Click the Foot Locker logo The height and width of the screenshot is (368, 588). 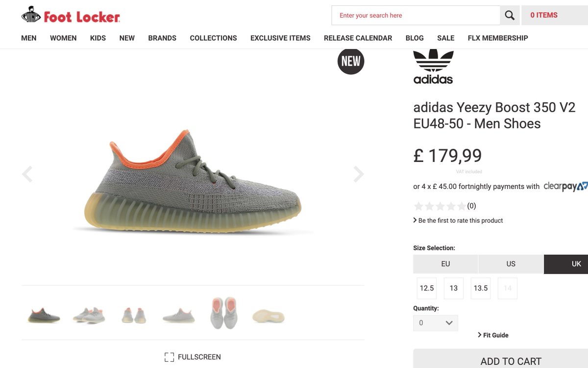[x=71, y=15]
